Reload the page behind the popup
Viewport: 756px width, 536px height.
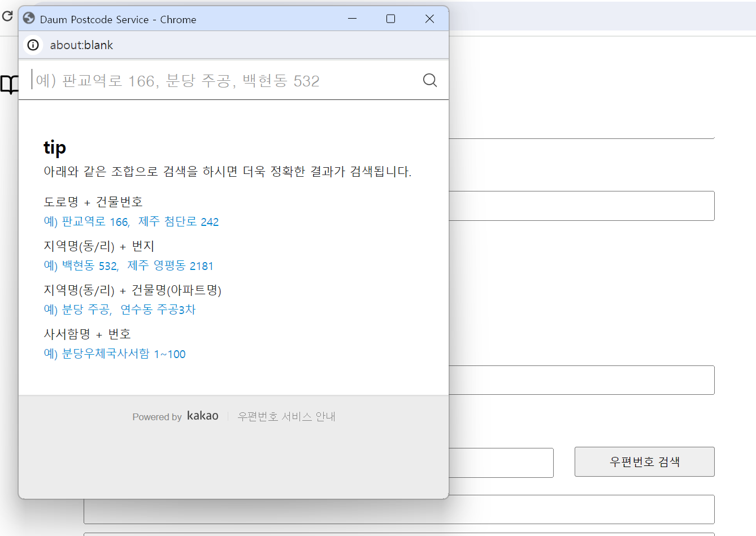[7, 16]
